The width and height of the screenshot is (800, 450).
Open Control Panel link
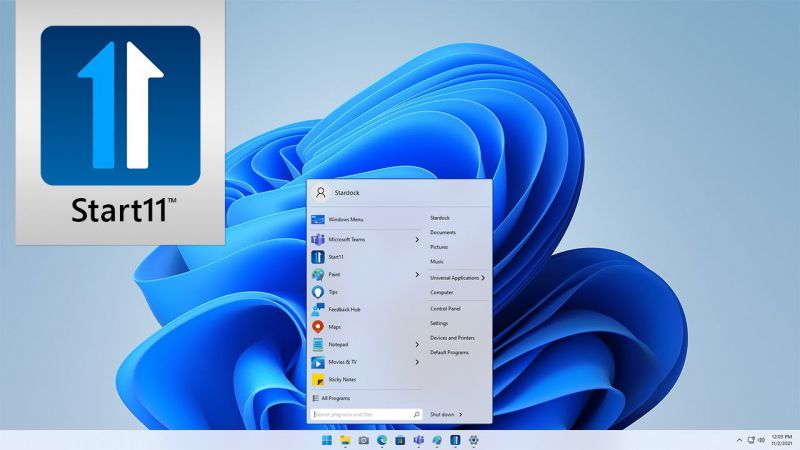click(445, 308)
